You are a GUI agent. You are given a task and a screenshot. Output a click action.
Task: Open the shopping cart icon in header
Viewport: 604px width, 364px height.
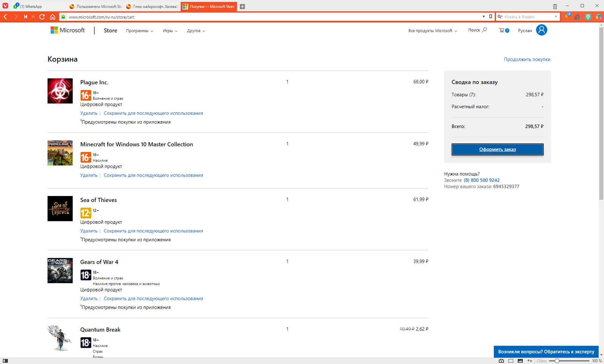[504, 30]
